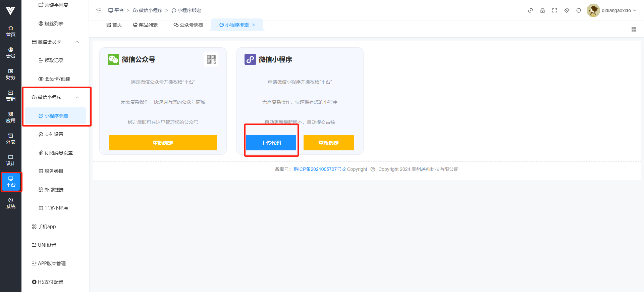
Task: Click the link icon in top toolbar
Action: [530, 10]
